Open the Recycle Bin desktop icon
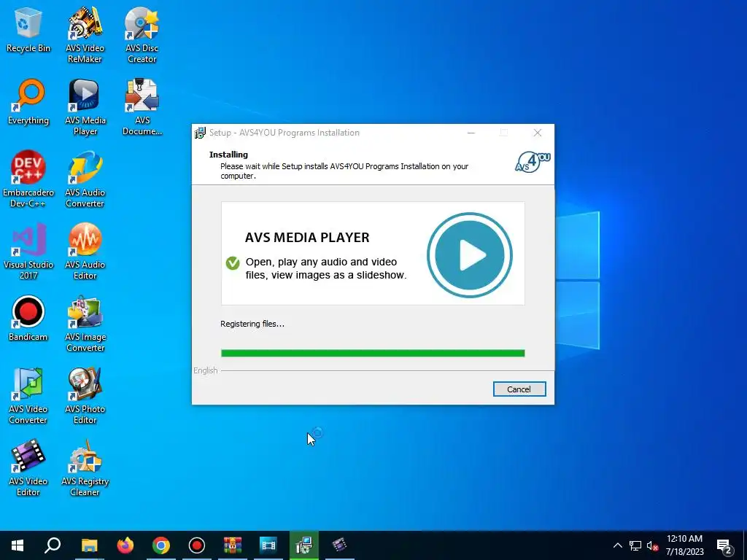 (x=28, y=29)
